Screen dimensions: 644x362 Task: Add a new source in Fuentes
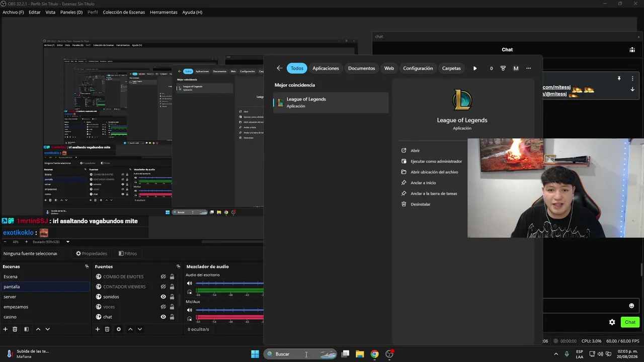98,329
